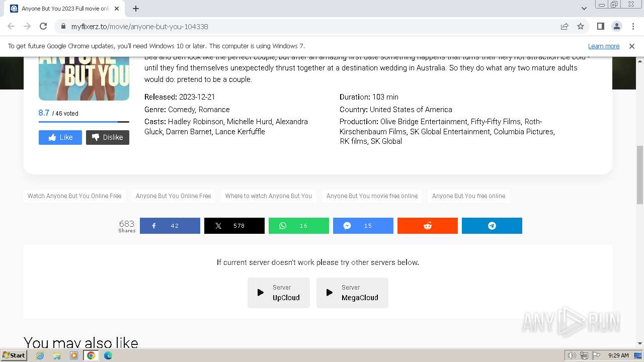Dislike the movie Anyone But You
Image resolution: width=644 pixels, height=362 pixels.
tap(108, 137)
